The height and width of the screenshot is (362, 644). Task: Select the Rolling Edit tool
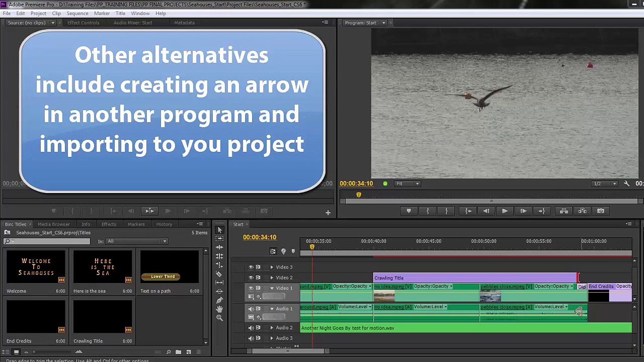[x=219, y=256]
